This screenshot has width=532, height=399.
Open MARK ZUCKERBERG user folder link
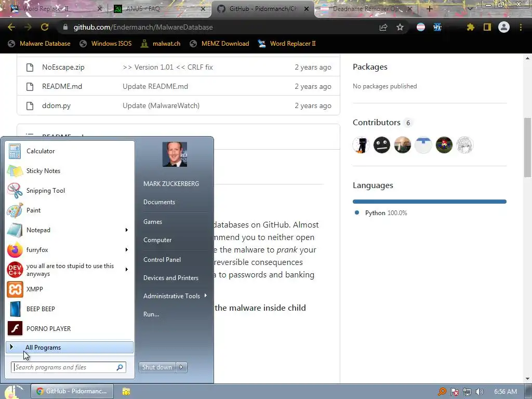(171, 183)
